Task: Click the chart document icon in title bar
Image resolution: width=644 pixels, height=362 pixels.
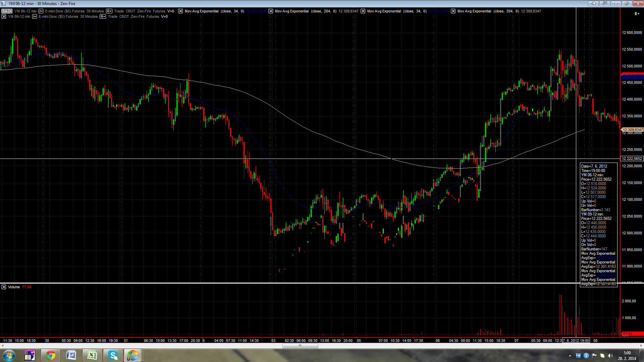Action: (x=3, y=3)
